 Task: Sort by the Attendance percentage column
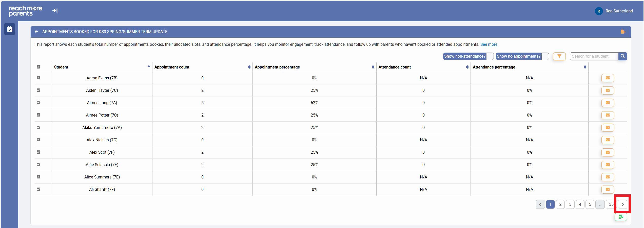point(585,67)
